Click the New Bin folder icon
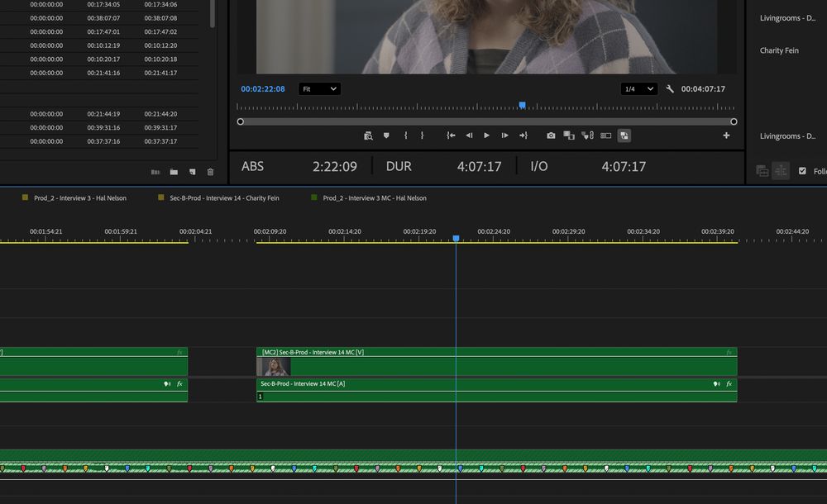The image size is (827, 504). coord(174,172)
